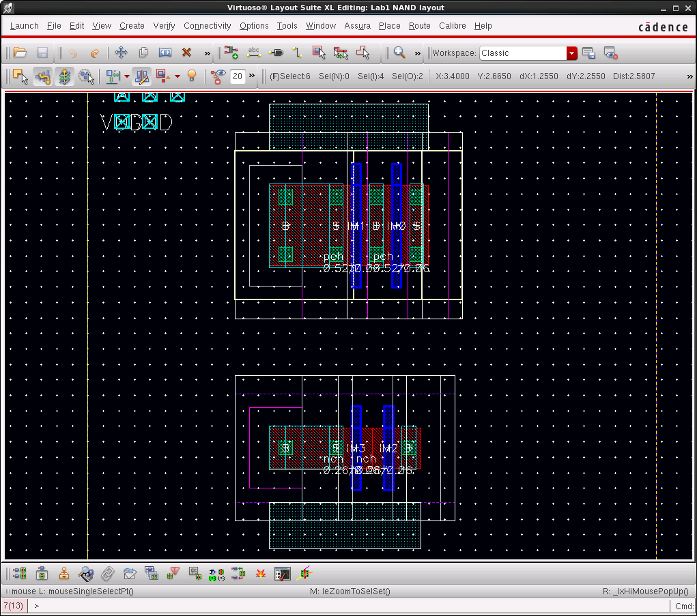Expand the zoom toolbar overflow chevron

[417, 53]
